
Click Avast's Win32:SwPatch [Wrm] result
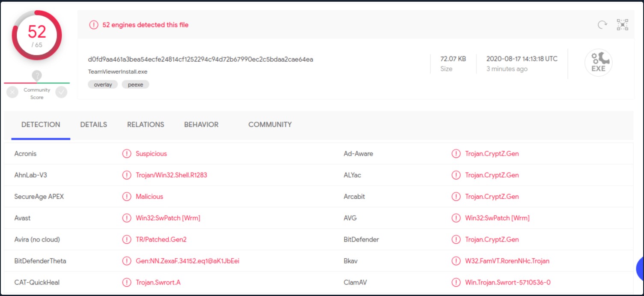(168, 218)
